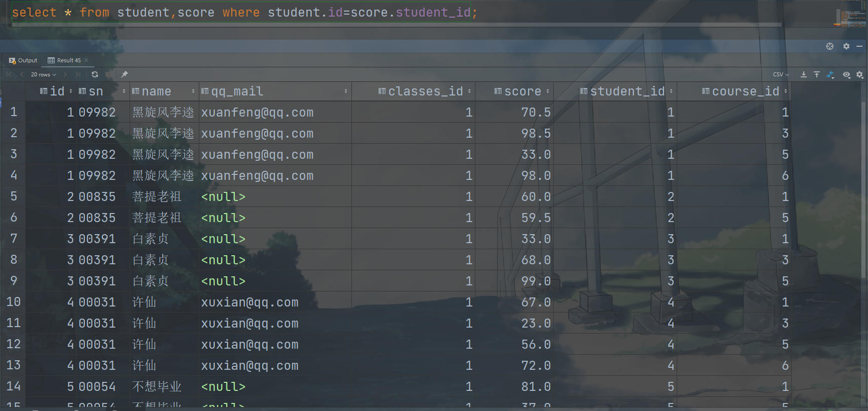
Task: Click score cell 59.5
Action: click(x=514, y=218)
